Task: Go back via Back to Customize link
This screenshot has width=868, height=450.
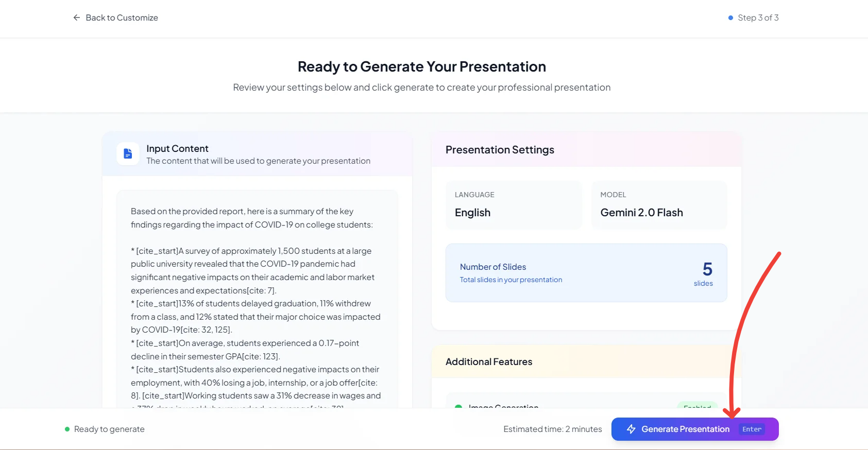Action: (122, 18)
